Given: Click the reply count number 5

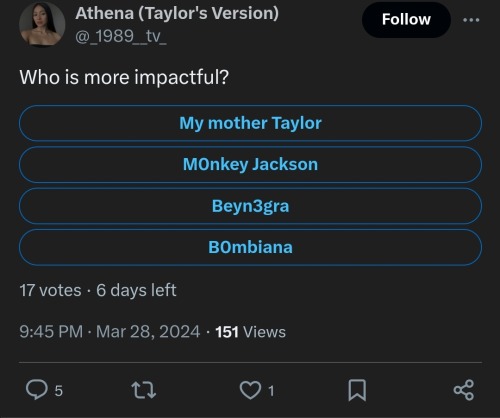Looking at the screenshot, I should click(59, 391).
